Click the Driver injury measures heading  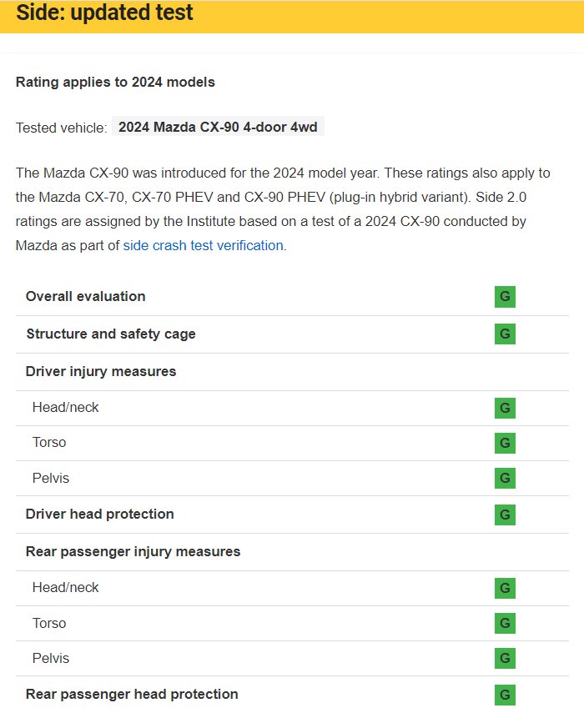click(101, 372)
